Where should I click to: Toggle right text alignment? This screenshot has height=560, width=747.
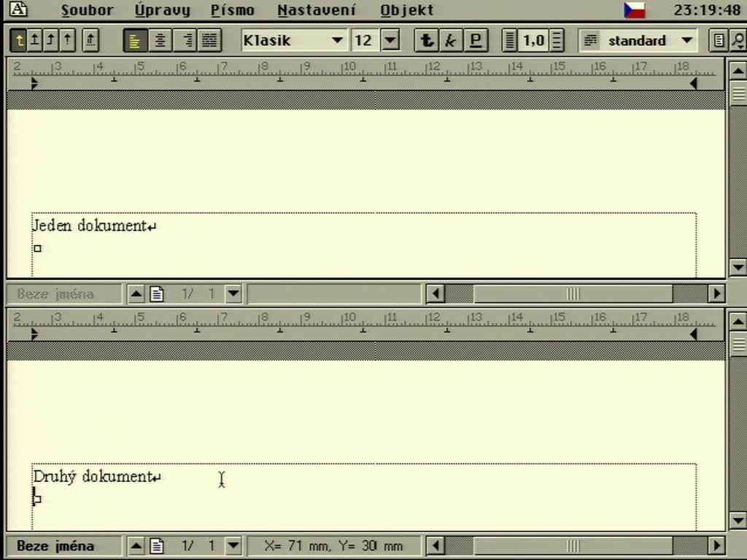(x=185, y=41)
